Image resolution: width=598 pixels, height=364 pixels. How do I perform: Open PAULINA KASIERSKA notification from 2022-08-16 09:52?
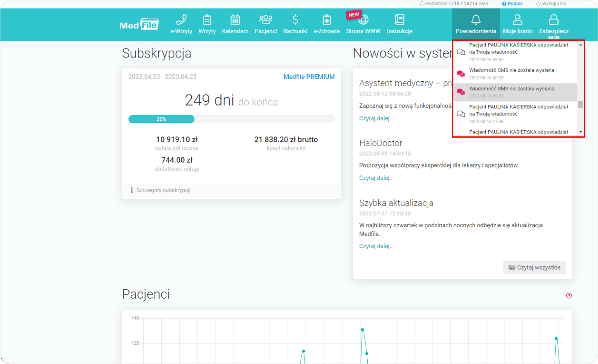click(515, 52)
